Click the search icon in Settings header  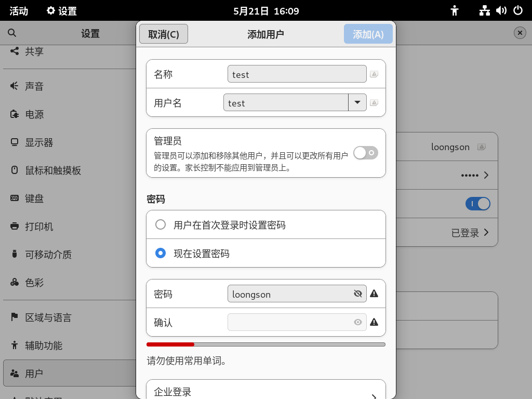(x=12, y=33)
